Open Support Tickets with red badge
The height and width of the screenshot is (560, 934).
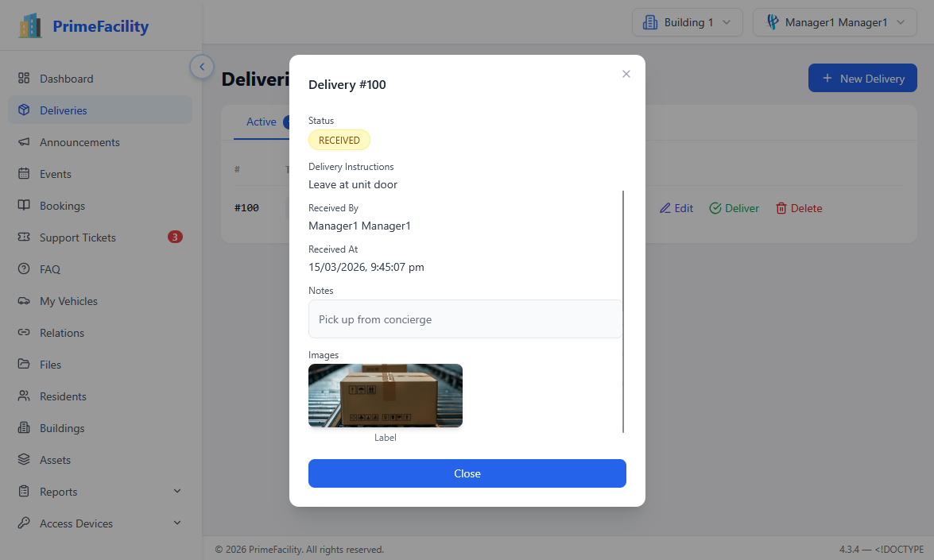tap(26, 238)
